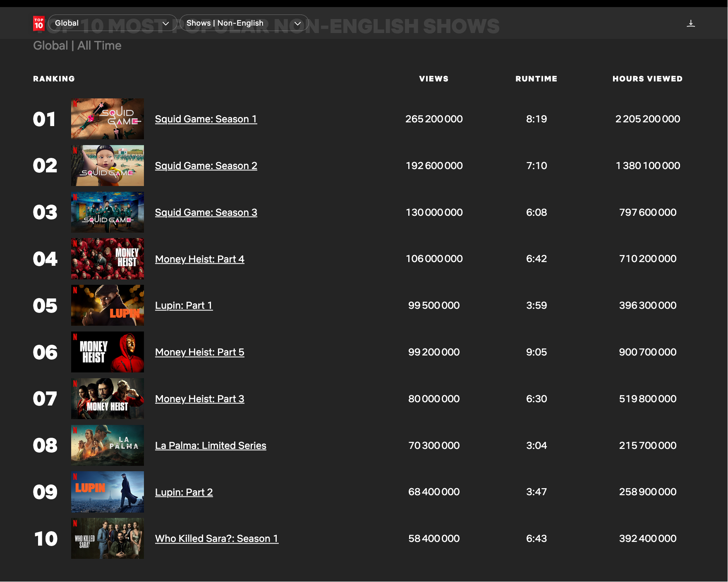Click the La Palma thumbnail
728x582 pixels.
108,445
